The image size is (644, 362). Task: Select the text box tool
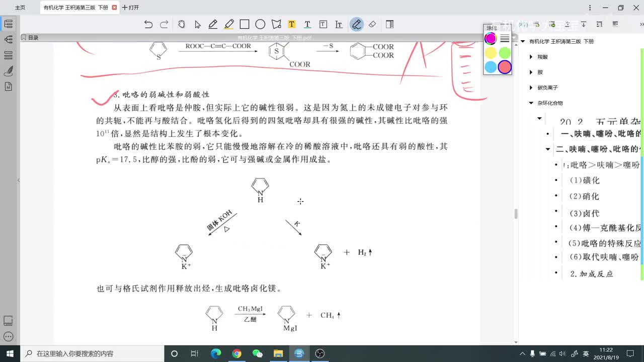tap(323, 24)
